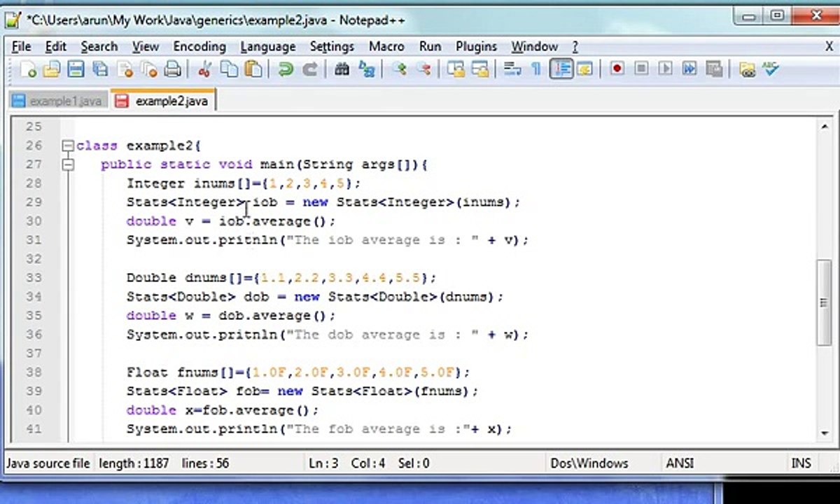Click line number 33 in the margin
Screen dimensions: 840x504
[33, 278]
